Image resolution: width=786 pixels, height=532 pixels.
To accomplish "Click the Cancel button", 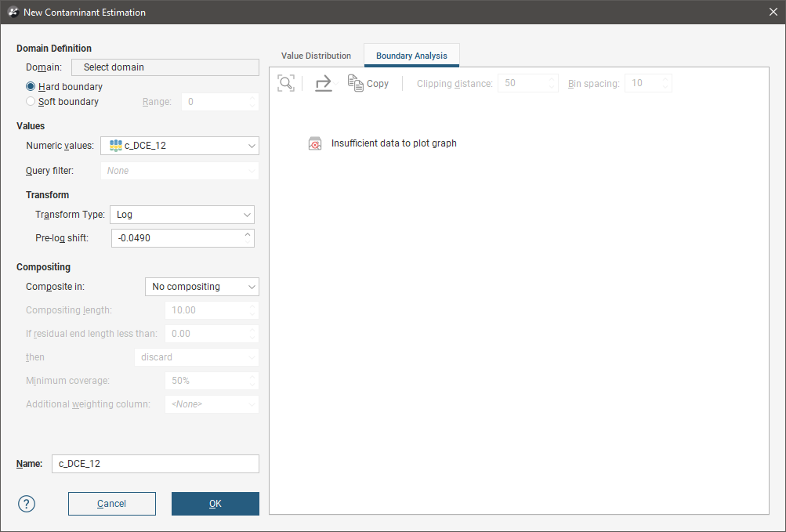I will [111, 504].
